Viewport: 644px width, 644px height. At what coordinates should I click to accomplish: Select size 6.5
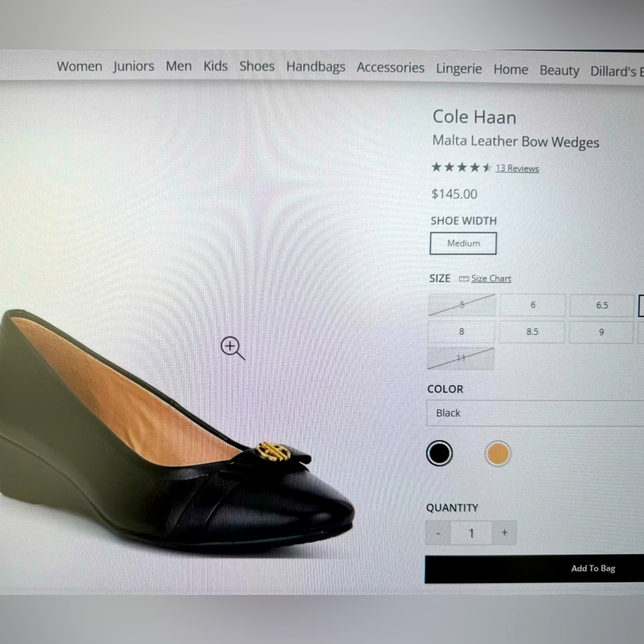(601, 305)
